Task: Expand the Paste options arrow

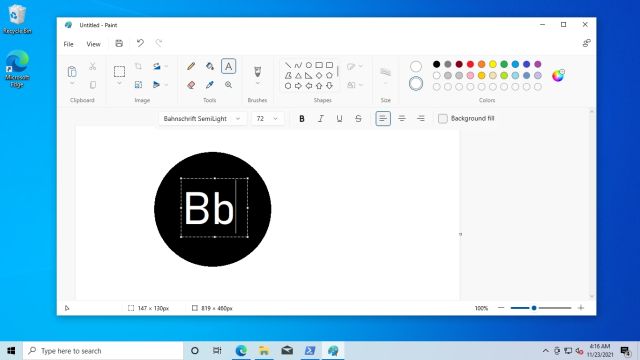Action: (x=72, y=84)
